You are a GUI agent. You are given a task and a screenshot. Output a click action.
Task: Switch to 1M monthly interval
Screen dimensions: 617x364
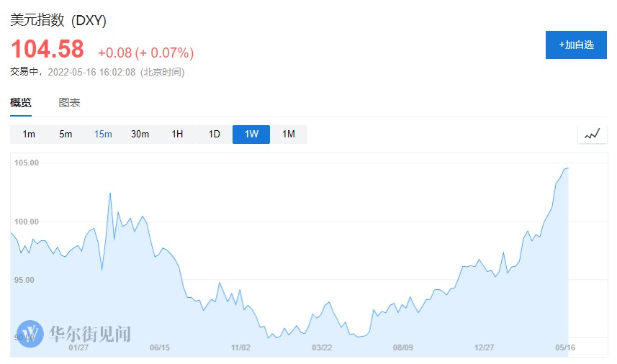tap(289, 135)
